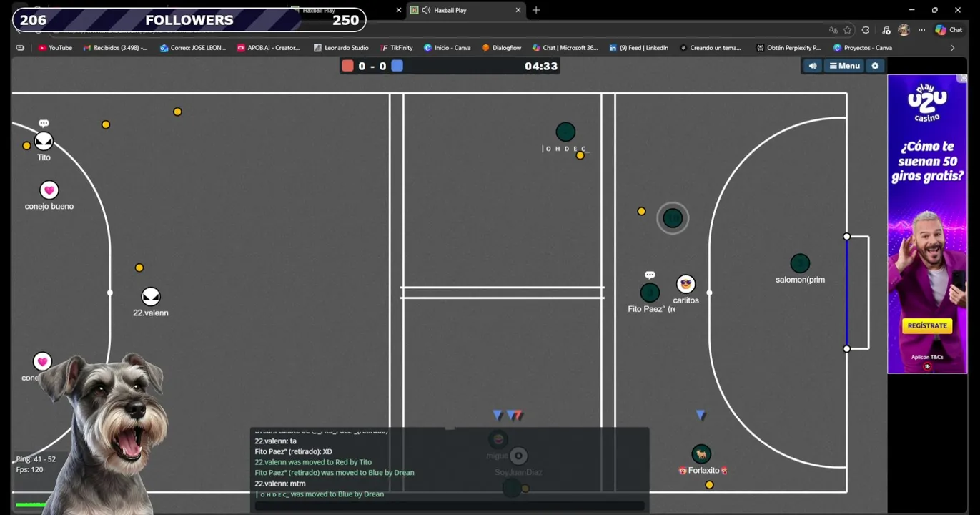Click the OHDEC player disc
This screenshot has height=515, width=980.
tap(565, 132)
